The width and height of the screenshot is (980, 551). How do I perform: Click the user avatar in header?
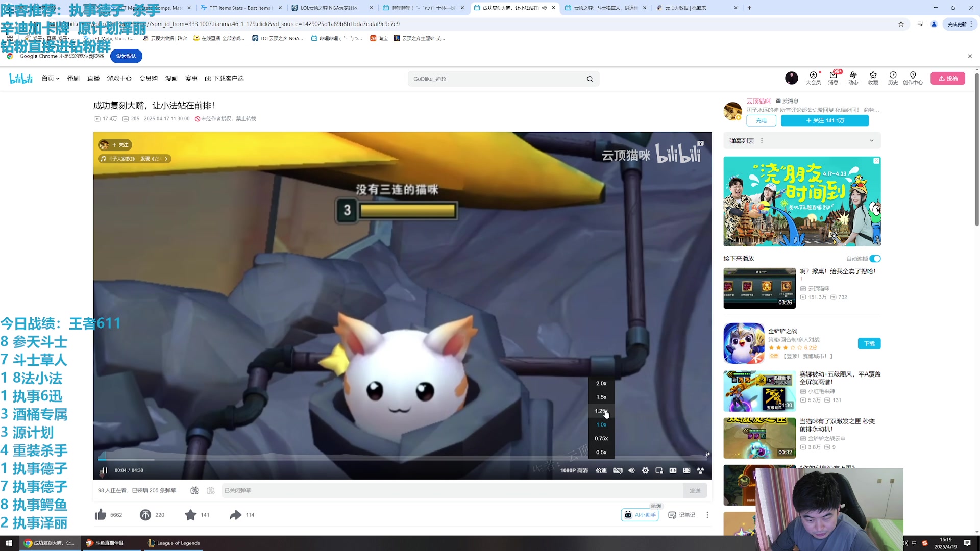pos(792,78)
